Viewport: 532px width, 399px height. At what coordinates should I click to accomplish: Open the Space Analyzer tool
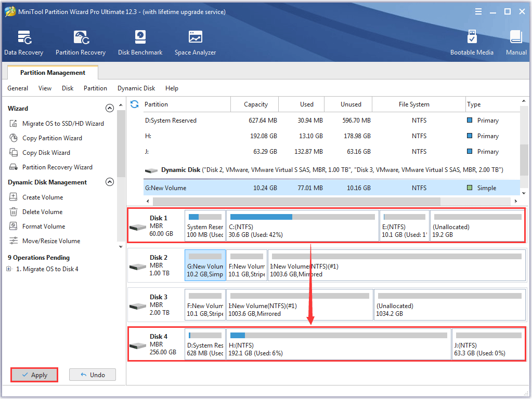click(x=195, y=43)
